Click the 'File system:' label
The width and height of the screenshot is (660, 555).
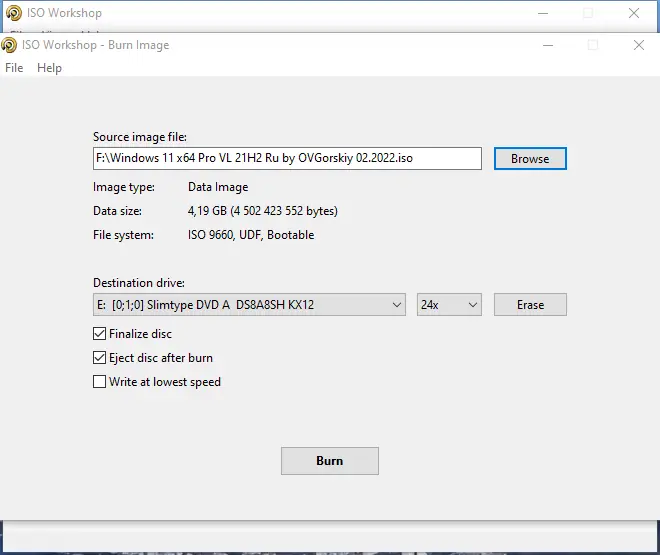[x=123, y=235]
